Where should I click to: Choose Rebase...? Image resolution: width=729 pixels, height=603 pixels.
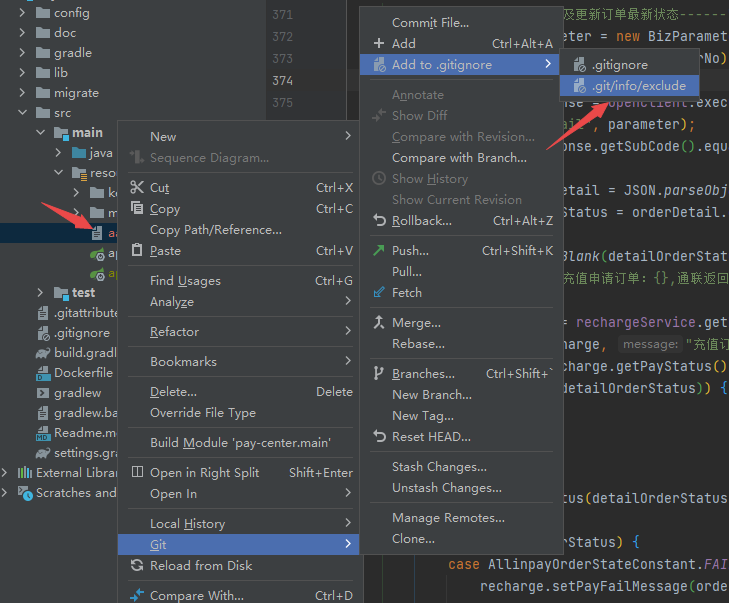(x=461, y=344)
